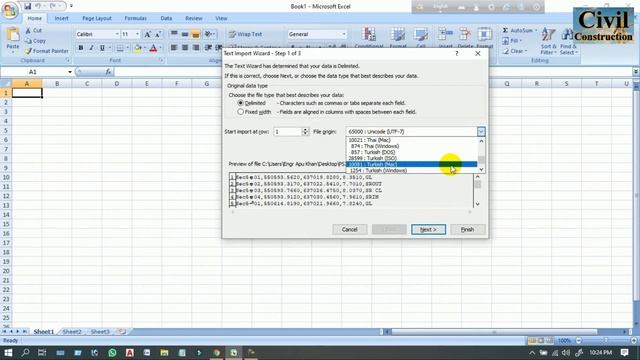The image size is (640, 360).
Task: Click the file origin list scrollbar down arrow
Action: (481, 169)
